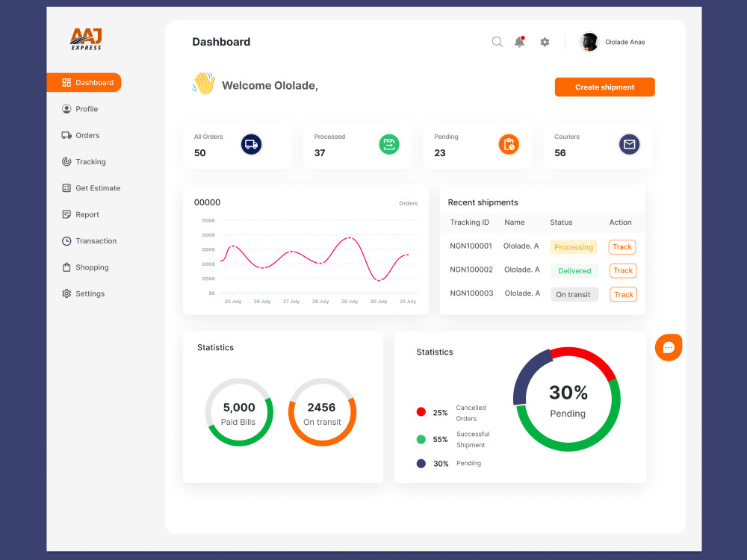This screenshot has width=747, height=560.
Task: Open the search magnifier icon
Action: pos(497,42)
